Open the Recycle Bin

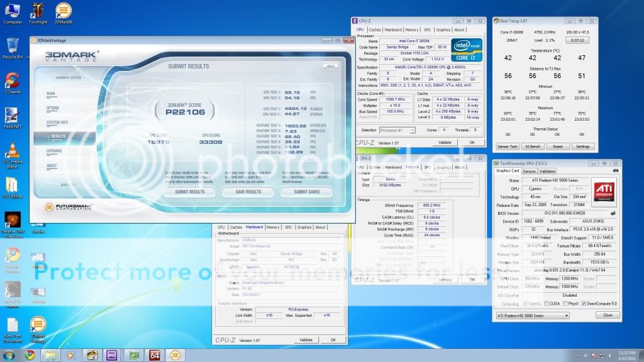point(12,45)
